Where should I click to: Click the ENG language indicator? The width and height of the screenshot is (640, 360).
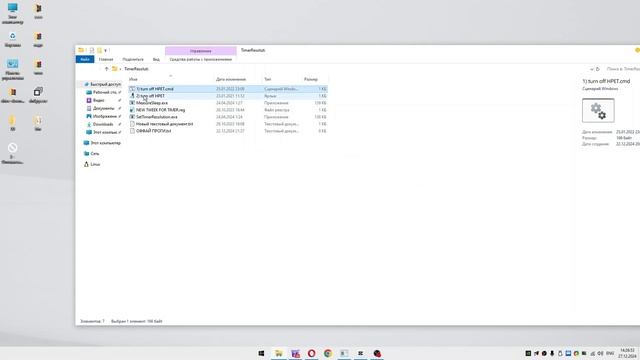(610, 353)
